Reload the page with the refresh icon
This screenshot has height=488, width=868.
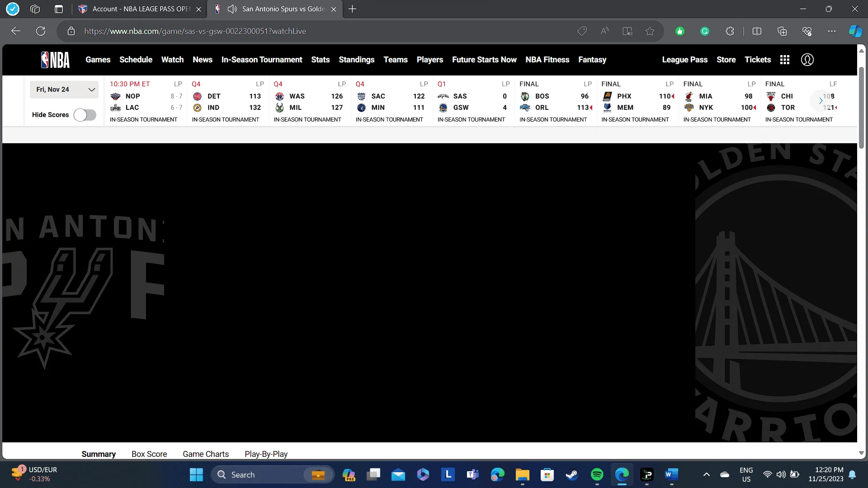coord(41,31)
